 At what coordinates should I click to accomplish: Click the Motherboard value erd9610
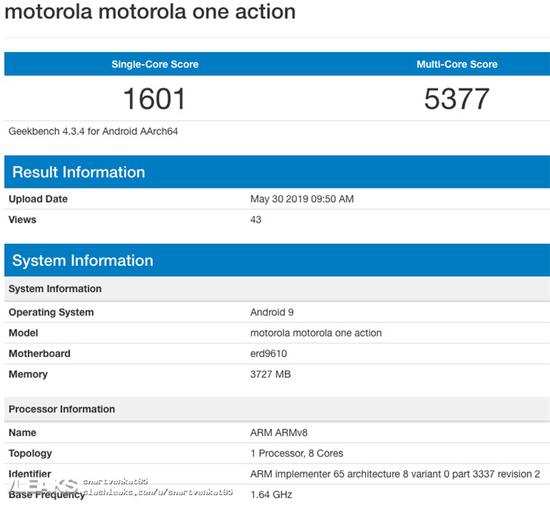pos(268,354)
